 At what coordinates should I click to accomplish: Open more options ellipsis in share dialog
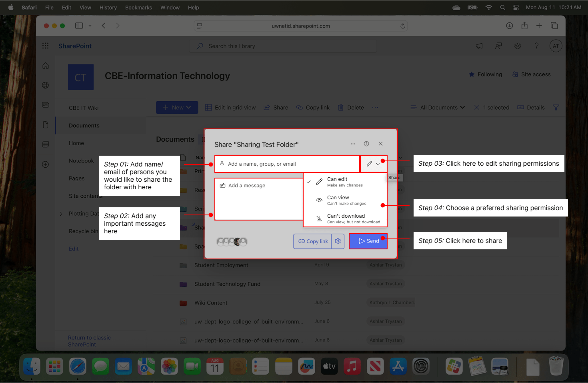[353, 144]
